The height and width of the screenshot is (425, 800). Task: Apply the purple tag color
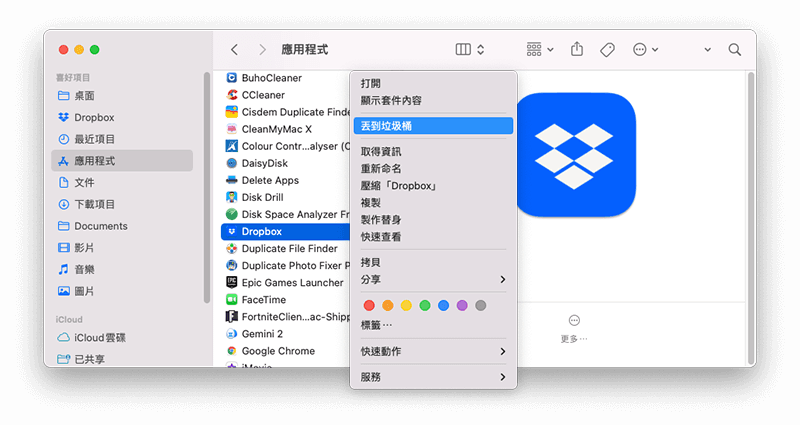pos(462,306)
